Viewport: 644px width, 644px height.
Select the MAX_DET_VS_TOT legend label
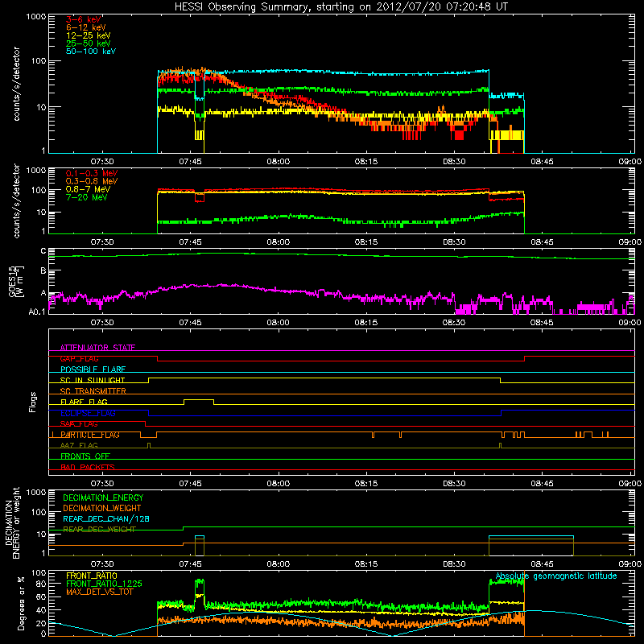pyautogui.click(x=99, y=592)
